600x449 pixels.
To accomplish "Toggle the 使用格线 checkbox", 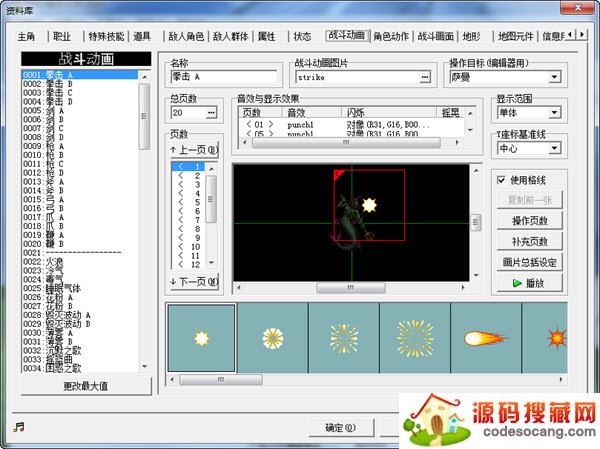I will (x=501, y=180).
